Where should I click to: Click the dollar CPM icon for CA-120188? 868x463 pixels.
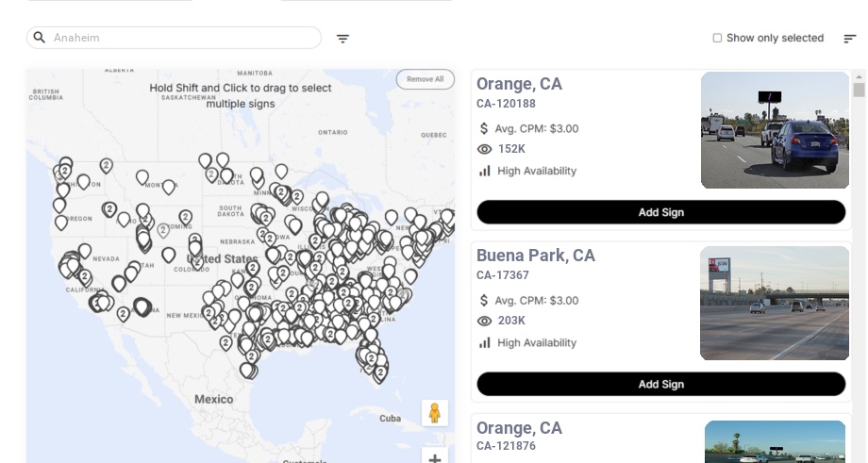coord(484,128)
